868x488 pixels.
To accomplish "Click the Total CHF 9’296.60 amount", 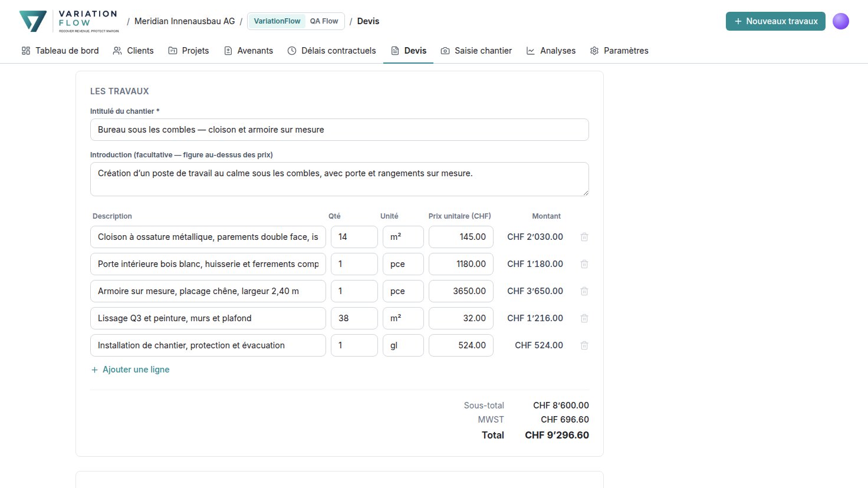I will [x=557, y=435].
